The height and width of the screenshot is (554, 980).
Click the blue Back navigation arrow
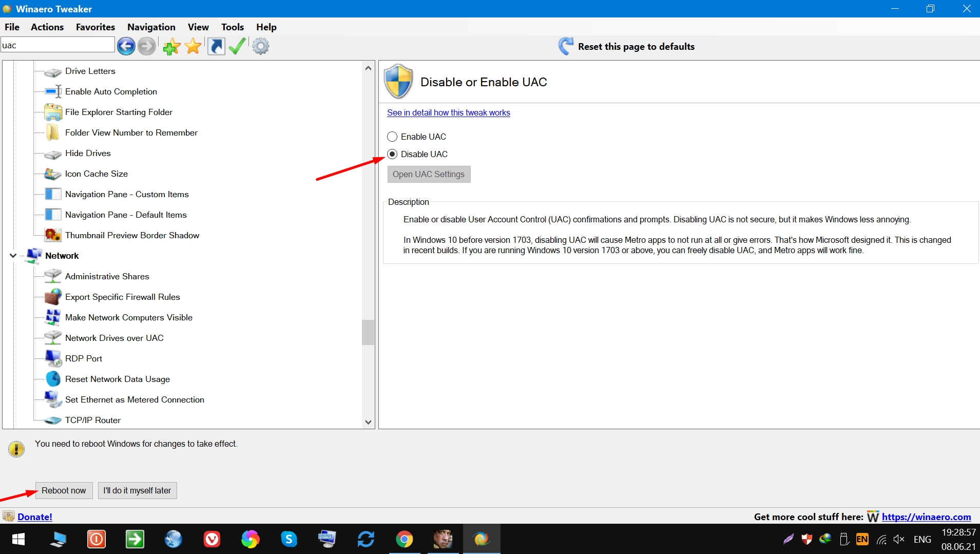(126, 46)
